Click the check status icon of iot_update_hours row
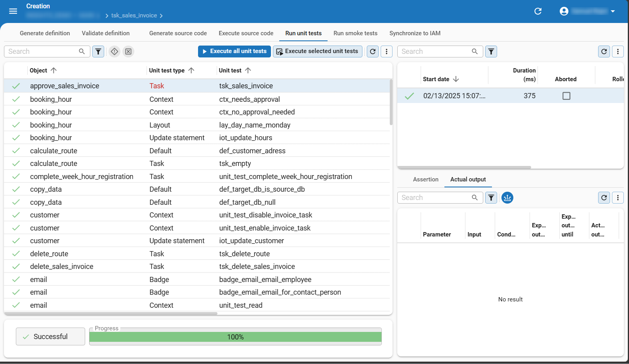This screenshot has height=364, width=629. (x=16, y=138)
